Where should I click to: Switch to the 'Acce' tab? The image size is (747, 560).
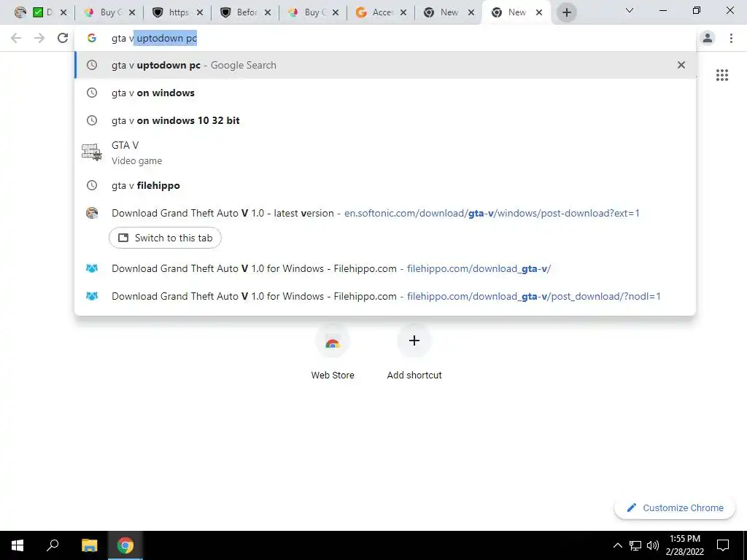pyautogui.click(x=381, y=12)
